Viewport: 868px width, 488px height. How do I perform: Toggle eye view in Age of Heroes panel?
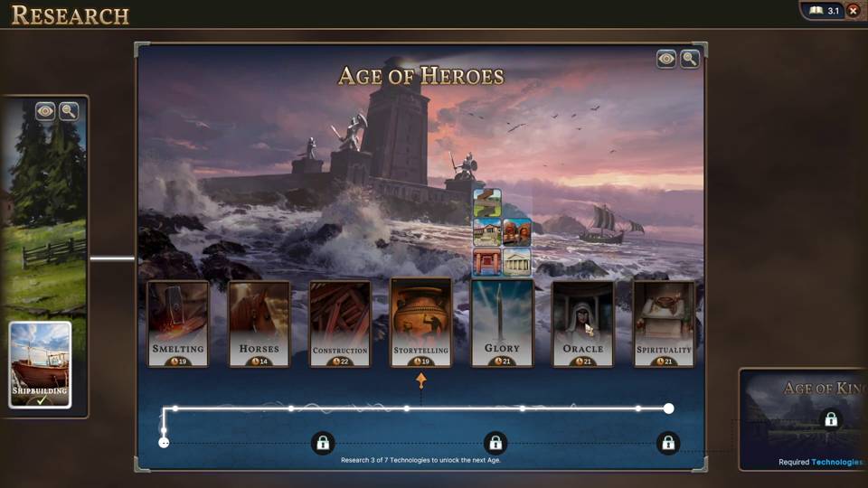tap(666, 59)
